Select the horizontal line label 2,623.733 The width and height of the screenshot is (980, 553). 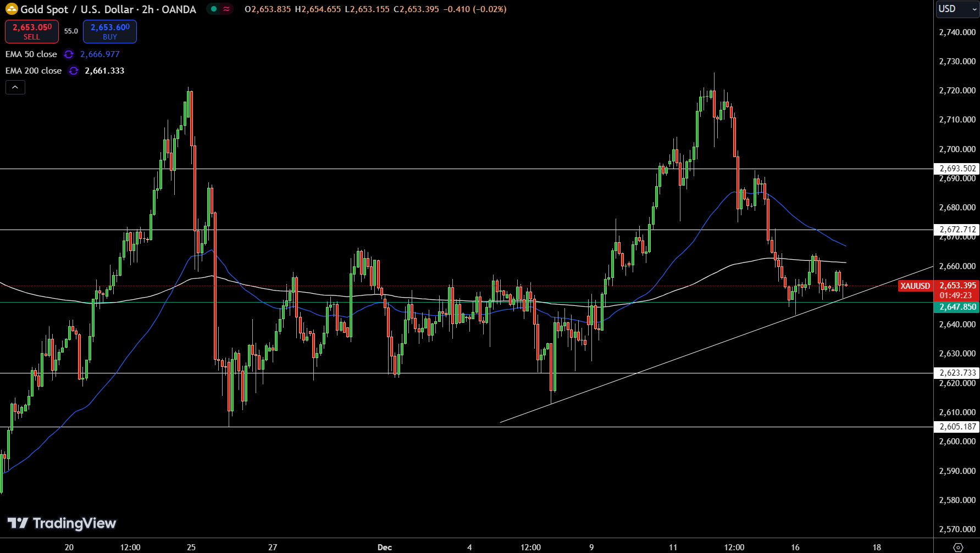click(957, 373)
